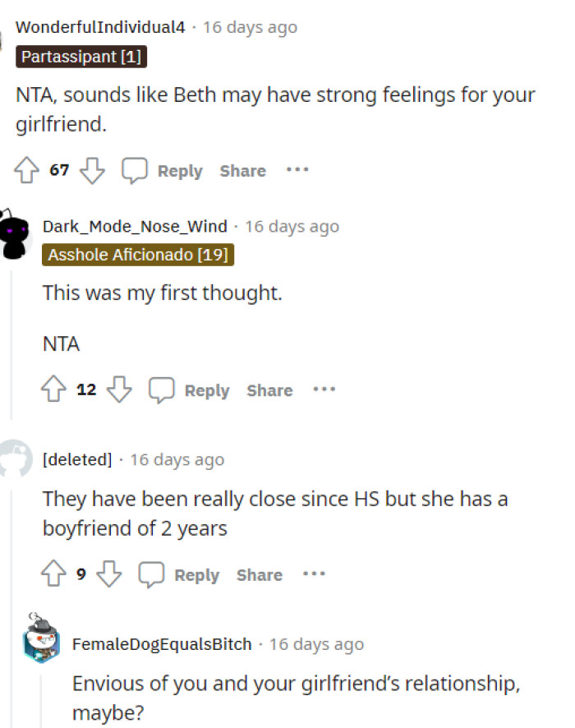Click the speech bubble icon on the [deleted] comment
This screenshot has height=728, width=575.
[x=152, y=574]
